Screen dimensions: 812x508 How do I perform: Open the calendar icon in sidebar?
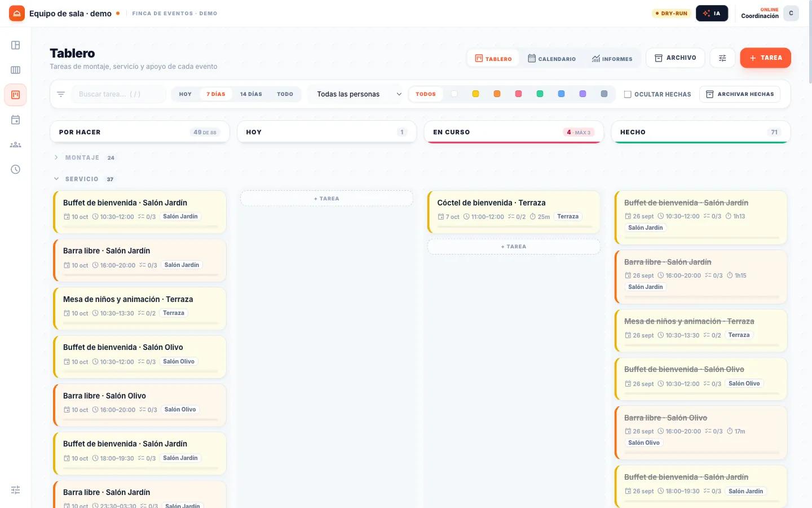pyautogui.click(x=15, y=120)
